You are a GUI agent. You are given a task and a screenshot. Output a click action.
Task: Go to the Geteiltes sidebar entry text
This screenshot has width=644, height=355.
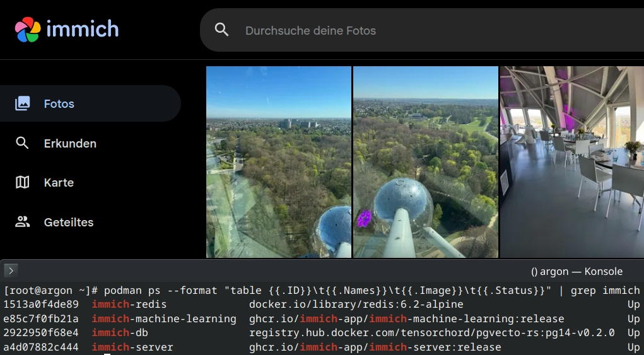click(68, 223)
